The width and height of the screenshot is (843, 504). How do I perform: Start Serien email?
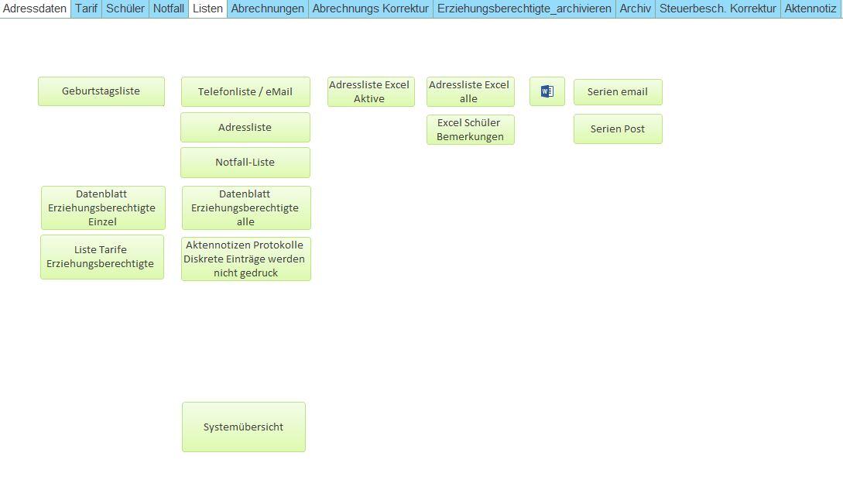pyautogui.click(x=618, y=91)
